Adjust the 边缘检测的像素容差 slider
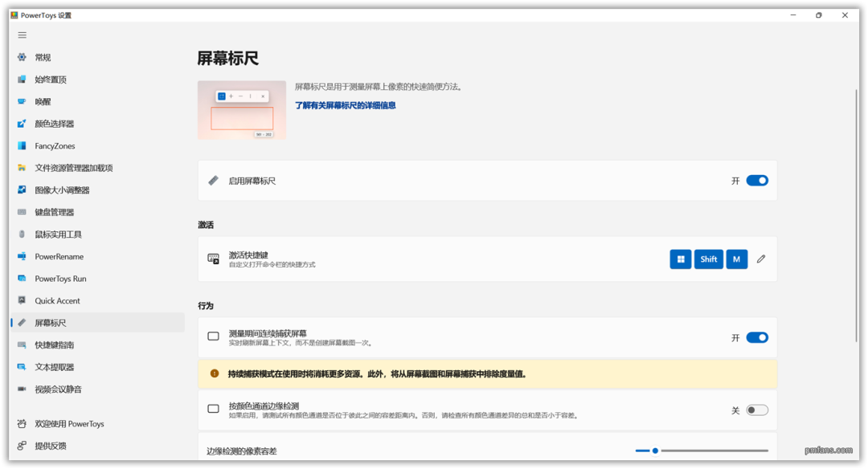Image resolution: width=868 pixels, height=469 pixels. [x=702, y=451]
